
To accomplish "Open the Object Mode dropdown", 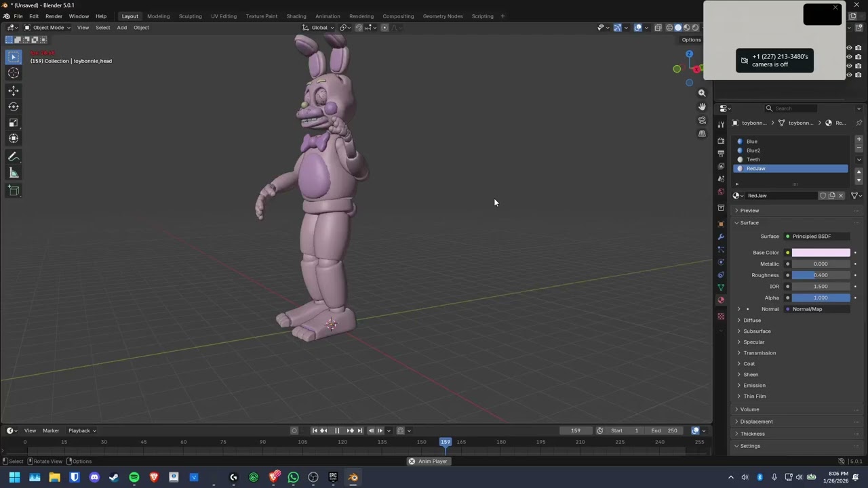I will 47,28.
